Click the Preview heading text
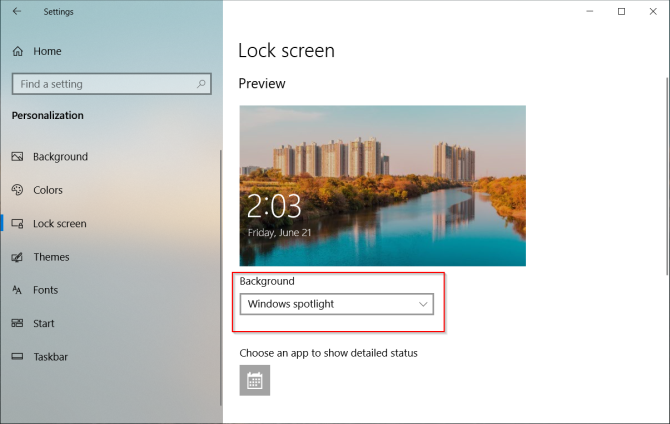 pos(262,83)
